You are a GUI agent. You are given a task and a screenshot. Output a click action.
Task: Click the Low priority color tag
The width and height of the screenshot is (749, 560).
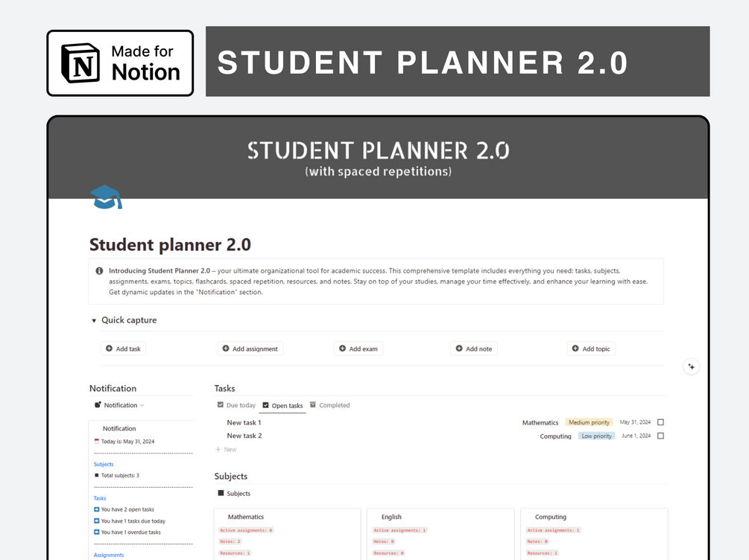(596, 436)
